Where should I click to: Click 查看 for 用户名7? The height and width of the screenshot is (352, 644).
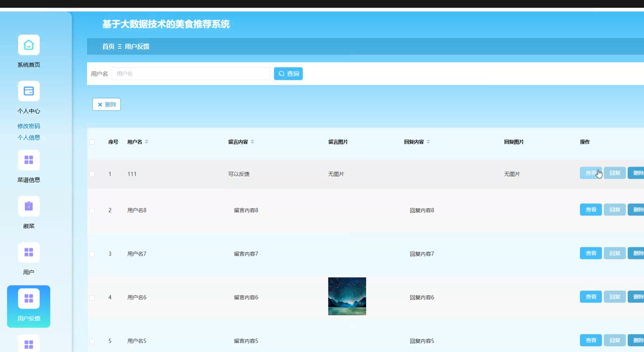[591, 253]
